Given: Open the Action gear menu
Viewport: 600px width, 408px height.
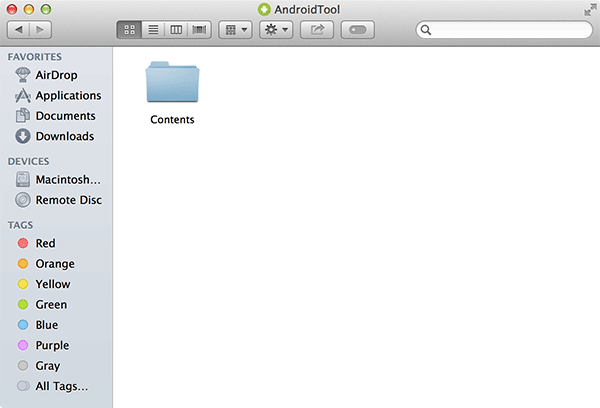Looking at the screenshot, I should coord(276,29).
